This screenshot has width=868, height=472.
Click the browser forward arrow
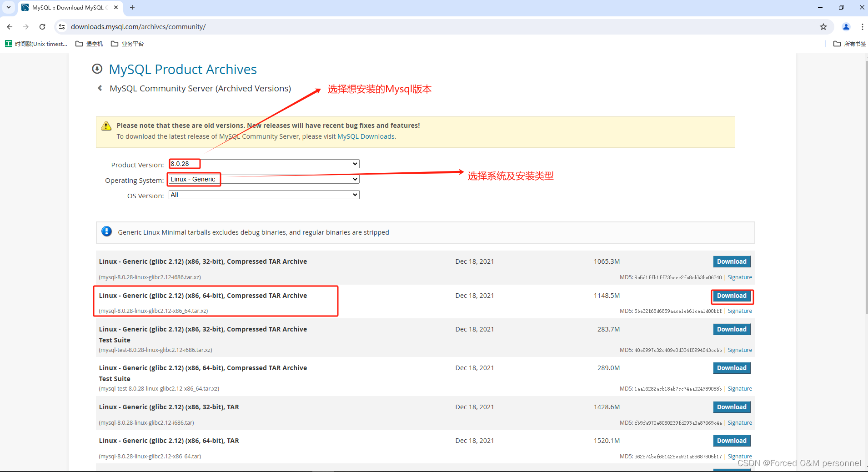point(26,27)
